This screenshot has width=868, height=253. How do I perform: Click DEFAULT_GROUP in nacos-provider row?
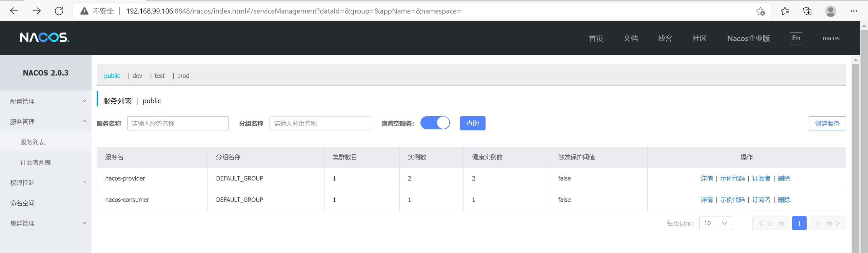pyautogui.click(x=239, y=178)
